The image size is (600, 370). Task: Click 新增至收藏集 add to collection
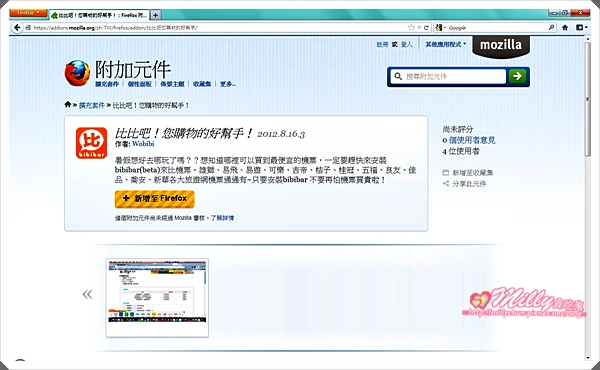[468, 173]
